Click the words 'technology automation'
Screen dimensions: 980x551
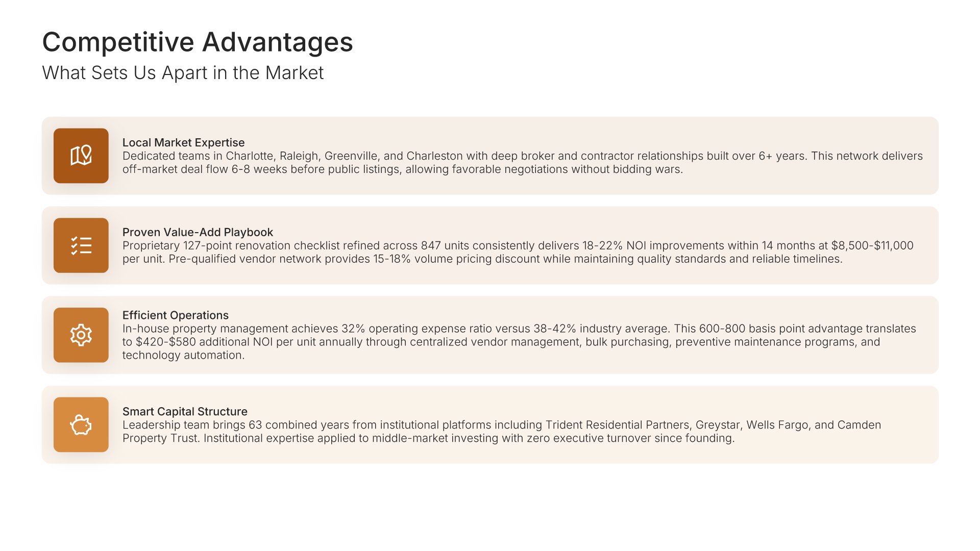(183, 355)
